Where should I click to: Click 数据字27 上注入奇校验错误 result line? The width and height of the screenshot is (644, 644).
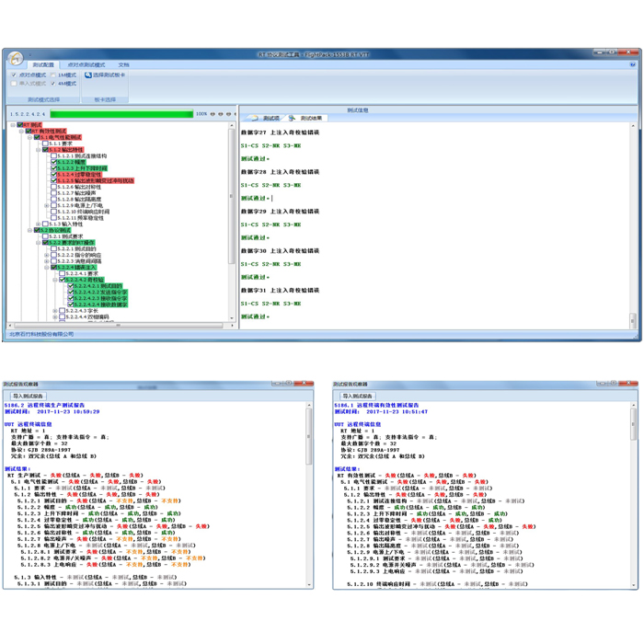tap(280, 132)
